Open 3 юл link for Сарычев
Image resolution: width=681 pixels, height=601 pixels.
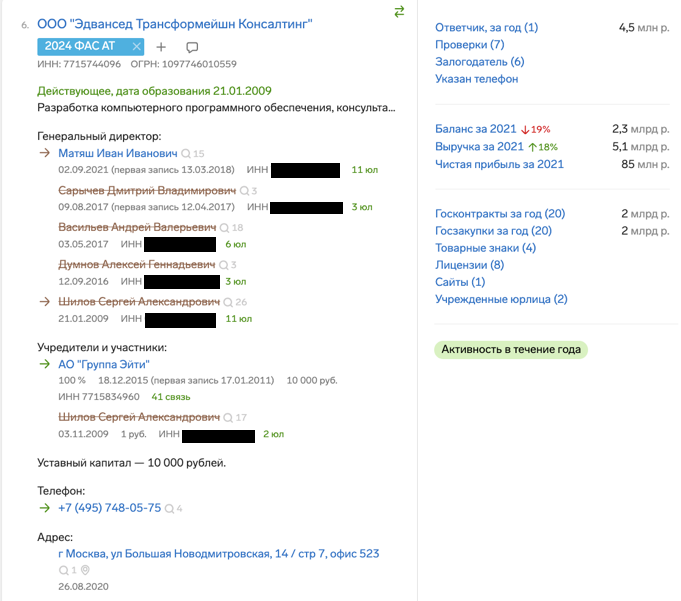pos(362,207)
